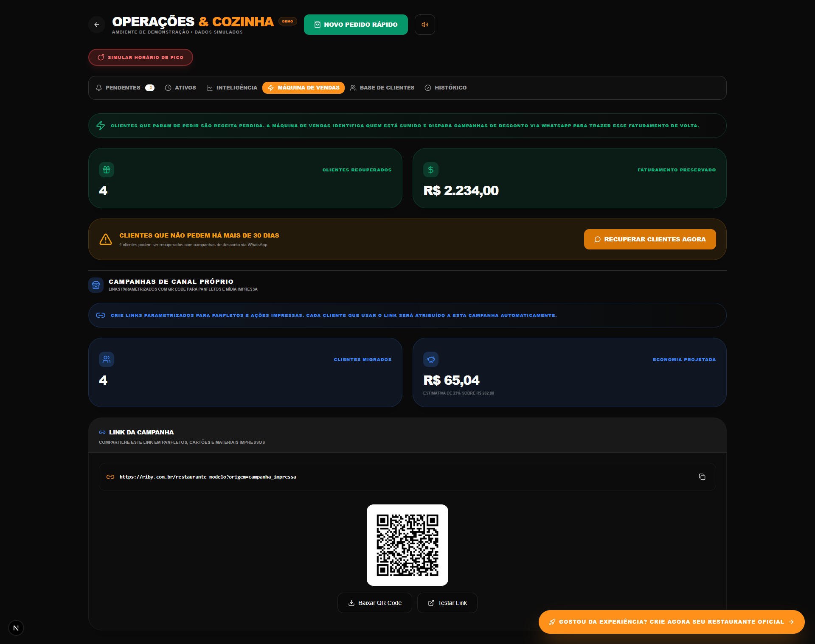The width and height of the screenshot is (815, 644).
Task: Click Novo Pedido Rápido button
Action: 356,25
